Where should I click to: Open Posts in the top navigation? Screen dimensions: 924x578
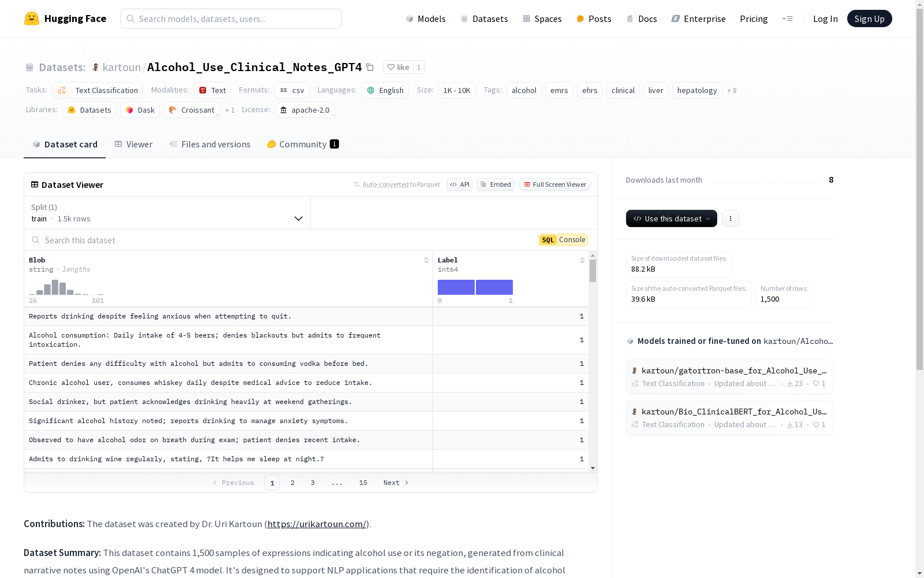594,18
